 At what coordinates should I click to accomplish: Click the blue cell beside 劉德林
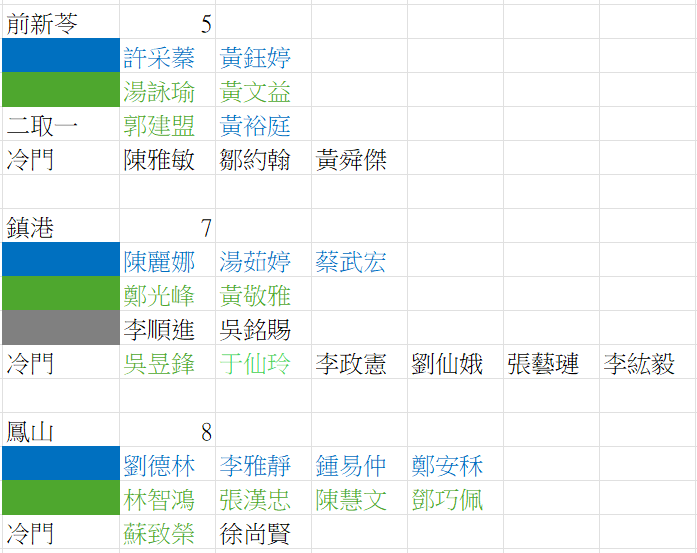click(x=61, y=464)
